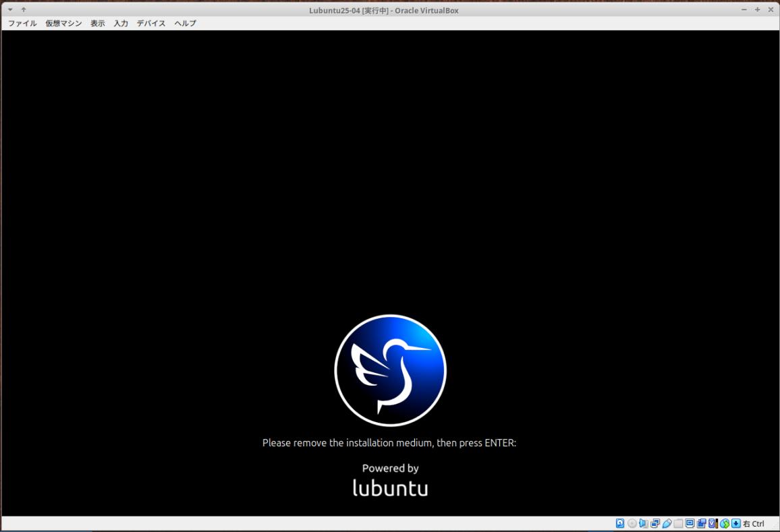The image size is (780, 532).
Task: Close the Lubuntu25-04 VirtualBox window
Action: 771,10
